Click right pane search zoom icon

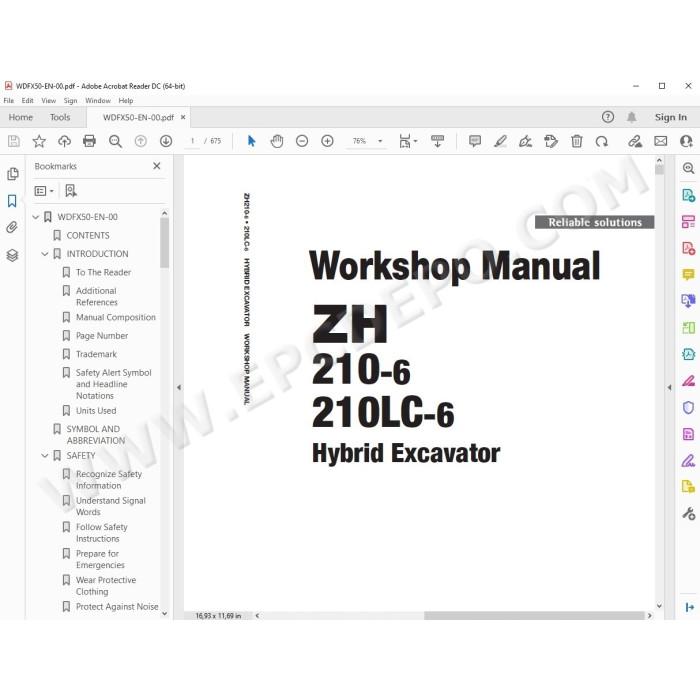(x=688, y=169)
